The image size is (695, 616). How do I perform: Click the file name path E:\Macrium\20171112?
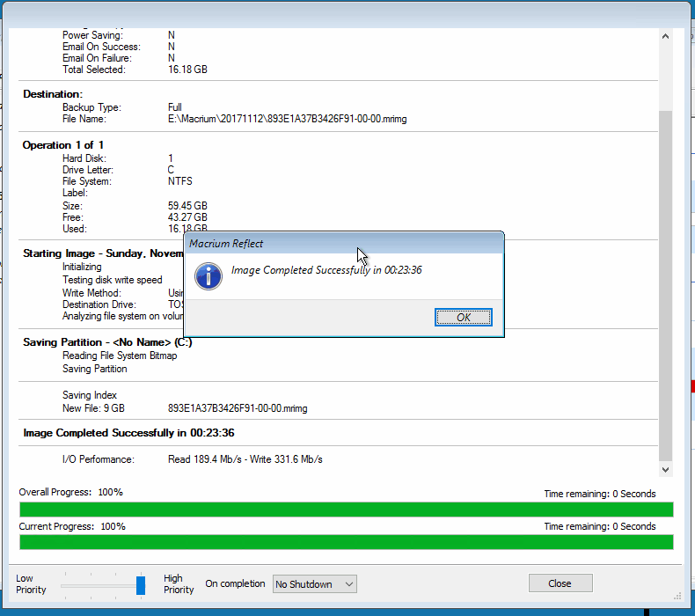[x=287, y=119]
